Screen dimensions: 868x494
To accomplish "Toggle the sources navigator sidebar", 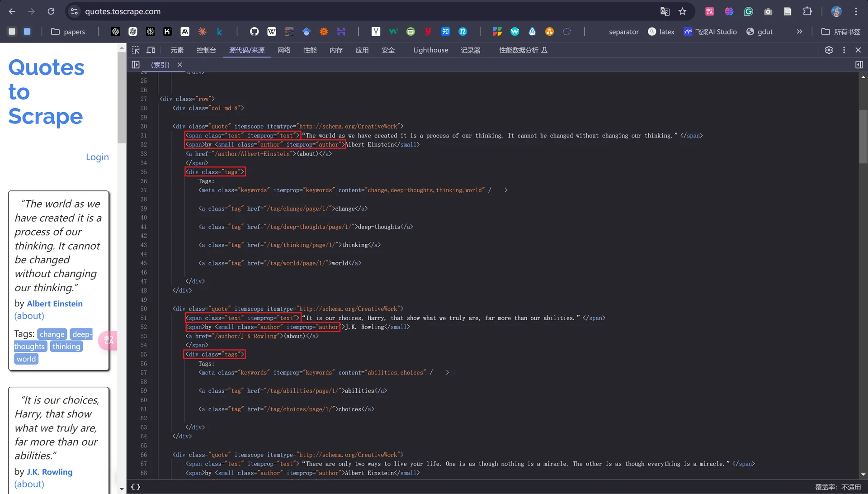I will tap(136, 65).
